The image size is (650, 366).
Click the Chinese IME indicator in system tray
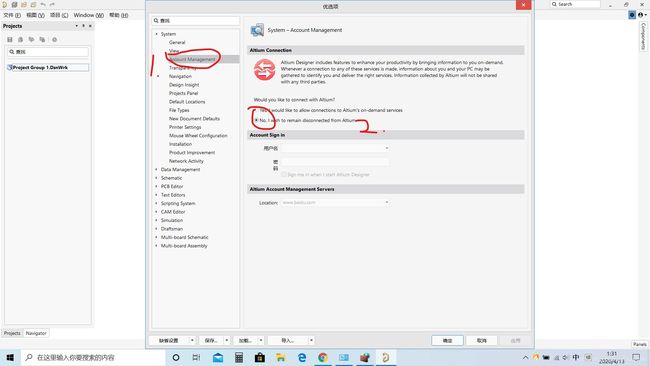coord(576,357)
